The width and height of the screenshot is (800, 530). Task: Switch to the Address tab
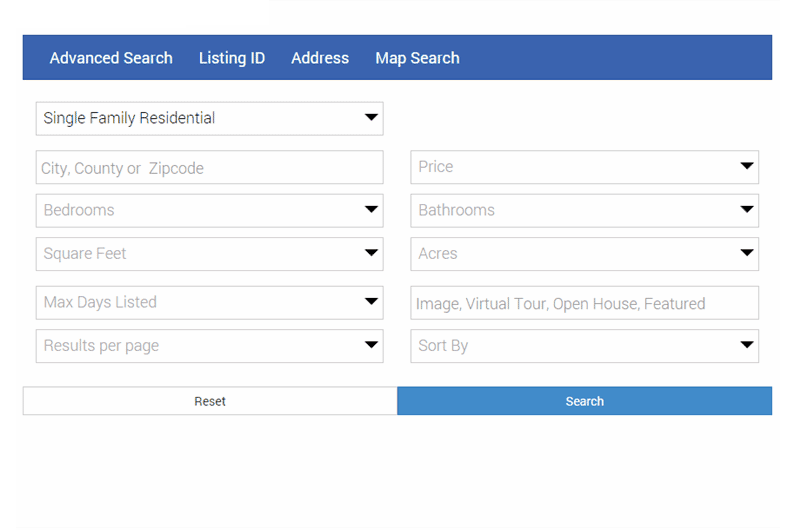[320, 58]
